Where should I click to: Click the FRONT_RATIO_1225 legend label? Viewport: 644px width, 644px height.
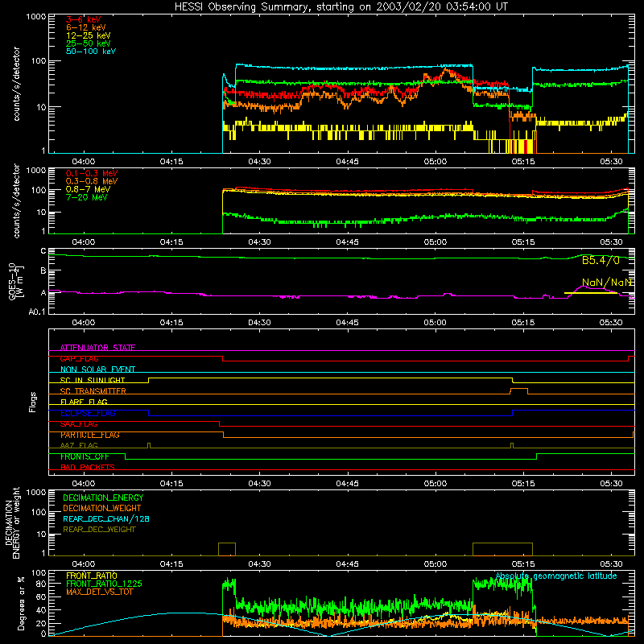[105, 584]
